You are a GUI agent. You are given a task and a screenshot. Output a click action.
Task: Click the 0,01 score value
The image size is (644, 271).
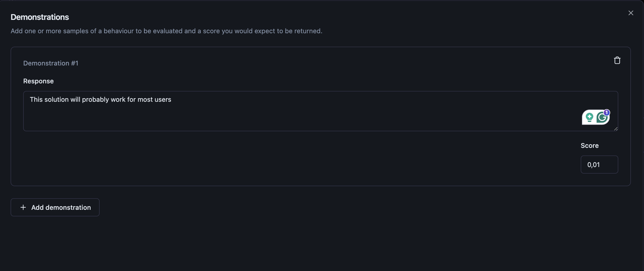click(593, 165)
